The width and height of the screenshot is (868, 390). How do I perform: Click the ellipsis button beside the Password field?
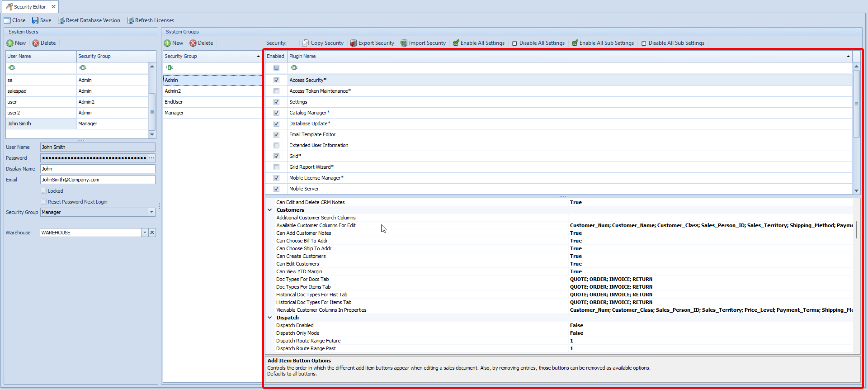tap(152, 158)
